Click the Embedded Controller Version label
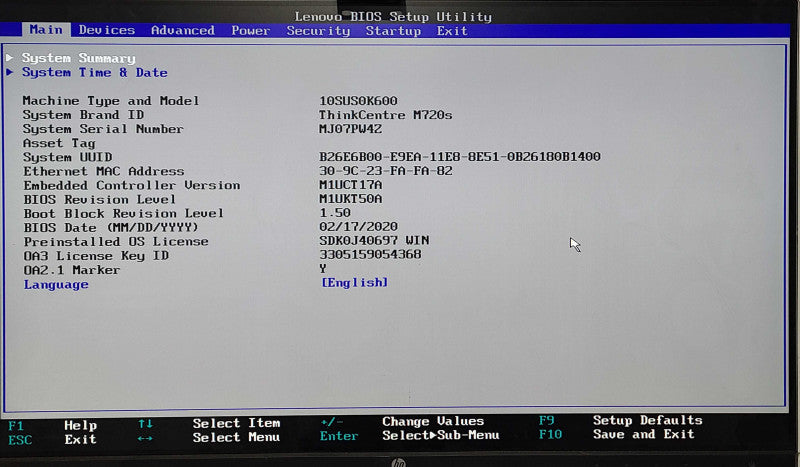 pyautogui.click(x=132, y=185)
